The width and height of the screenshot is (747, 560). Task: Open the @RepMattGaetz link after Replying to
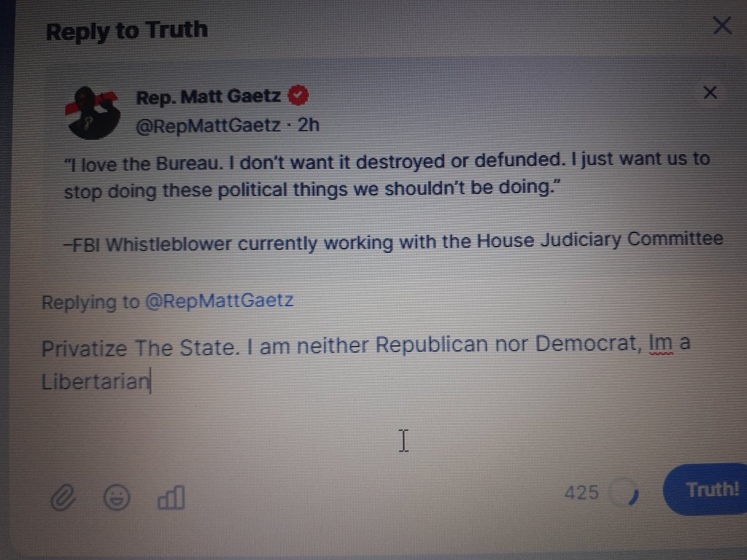click(219, 301)
